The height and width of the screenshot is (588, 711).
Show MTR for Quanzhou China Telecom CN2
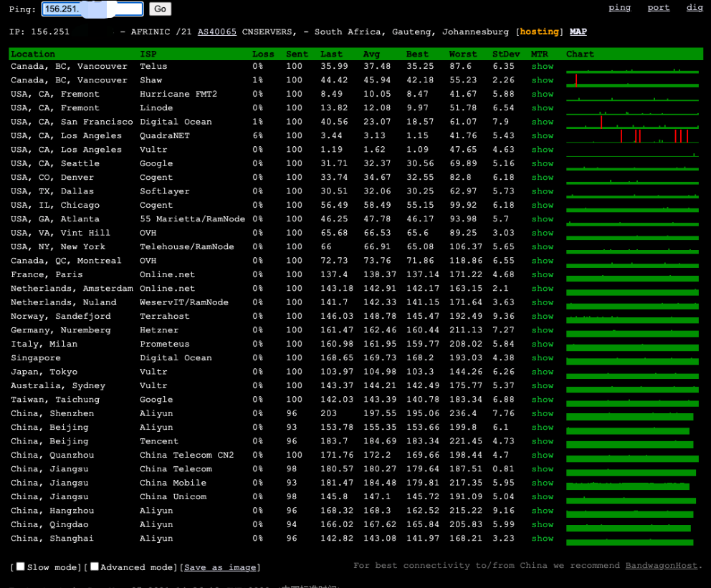coord(543,455)
